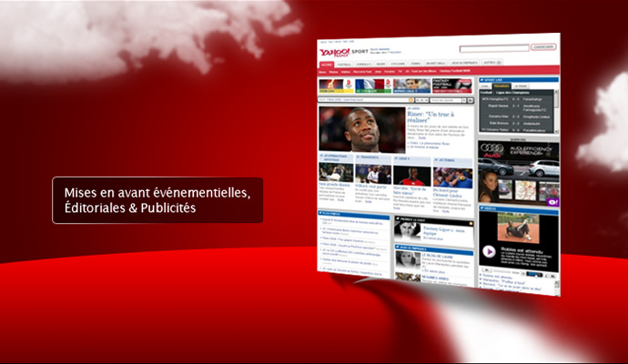Click the orange RSS icon in ticker bar
Image resolution: width=628 pixels, height=364 pixels.
click(410, 100)
